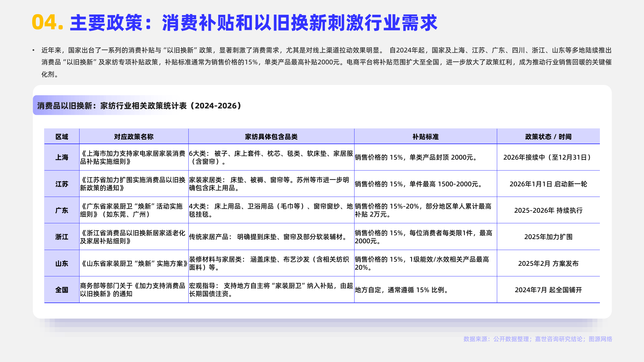
Task: Click the 家纺具体包含品类 column header
Action: [x=271, y=137]
